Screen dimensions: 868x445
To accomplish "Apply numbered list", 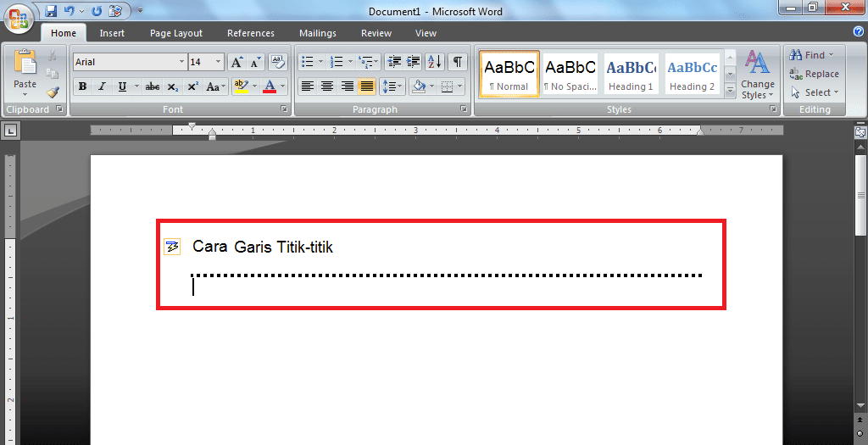I will 337,61.
